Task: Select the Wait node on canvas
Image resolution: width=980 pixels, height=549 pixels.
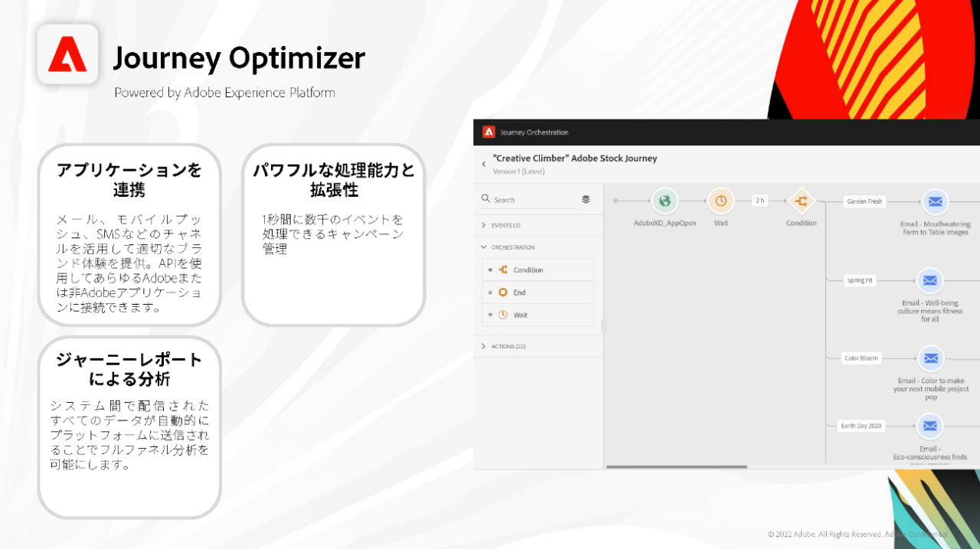Action: pos(720,201)
